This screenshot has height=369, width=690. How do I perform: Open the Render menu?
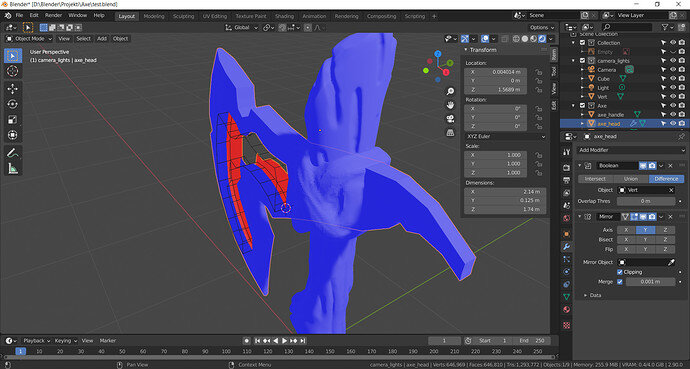[x=53, y=15]
